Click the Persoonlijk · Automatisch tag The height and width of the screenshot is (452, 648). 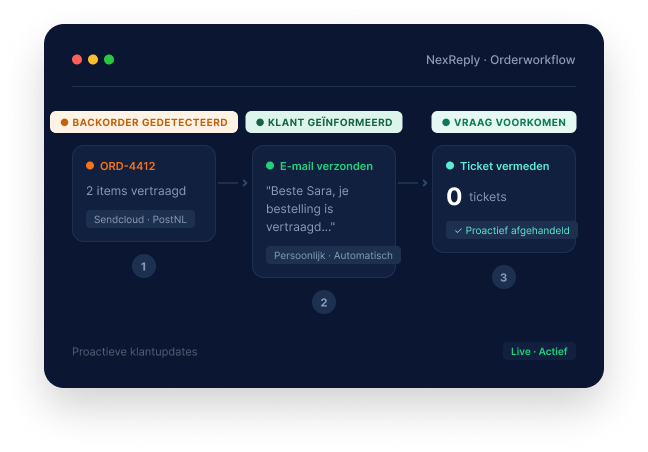click(333, 255)
